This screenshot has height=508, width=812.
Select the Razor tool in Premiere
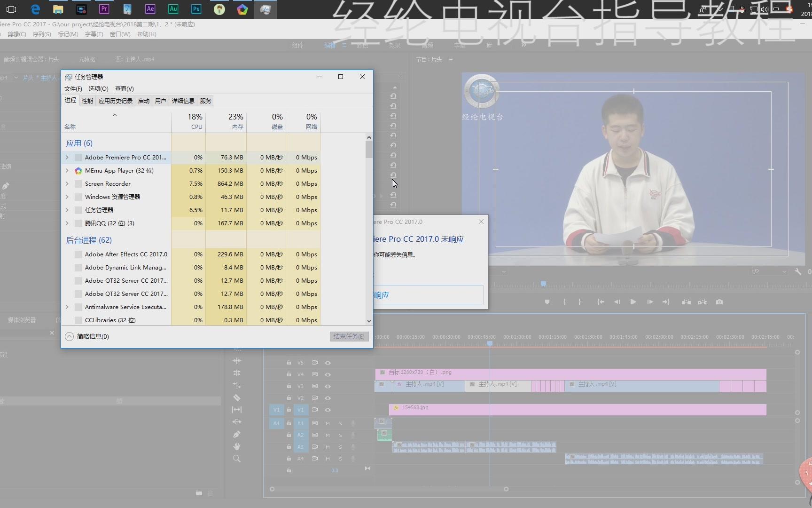click(x=237, y=397)
